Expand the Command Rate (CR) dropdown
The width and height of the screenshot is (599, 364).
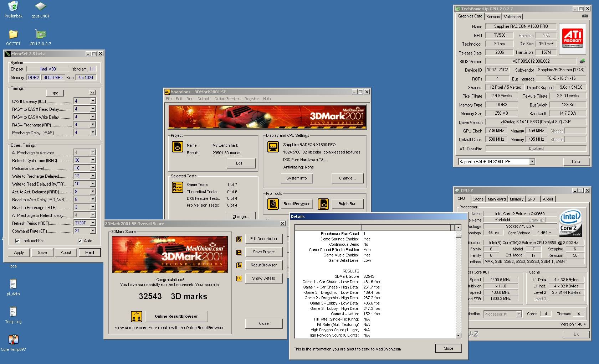[x=93, y=231]
